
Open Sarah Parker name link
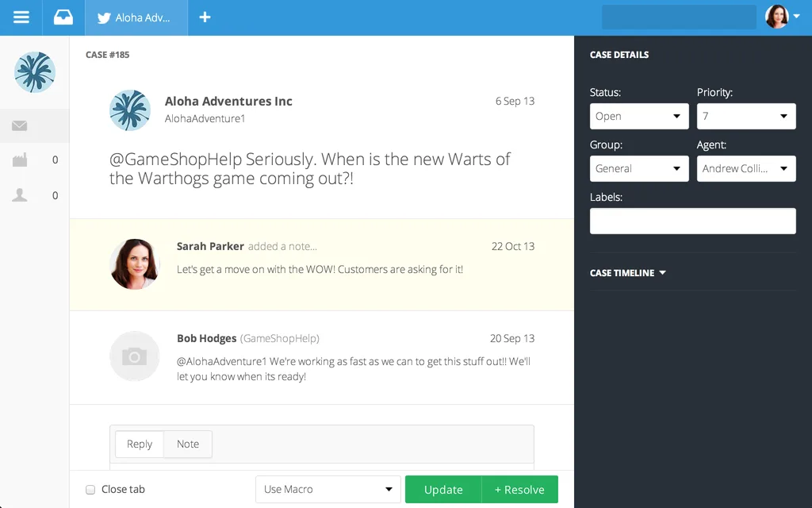tap(210, 246)
